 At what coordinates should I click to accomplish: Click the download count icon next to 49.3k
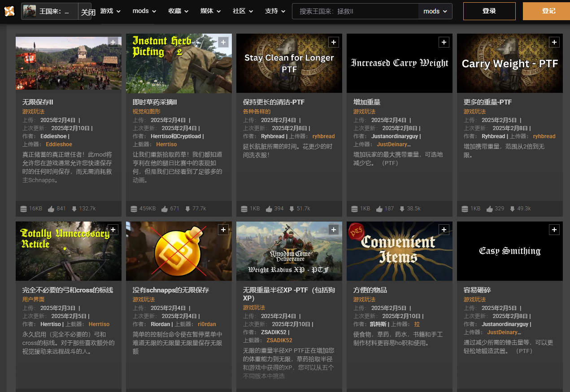pos(512,209)
